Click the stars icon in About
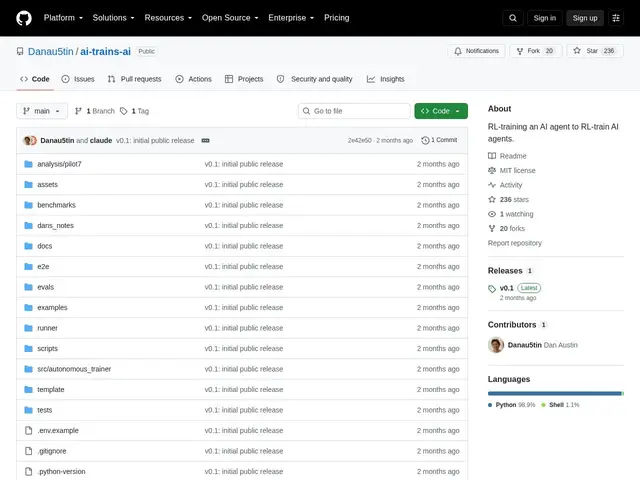The image size is (640, 480). pos(492,200)
